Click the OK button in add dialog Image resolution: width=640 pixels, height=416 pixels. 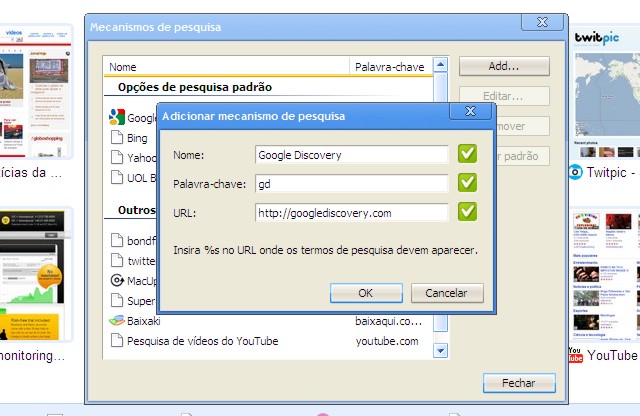[x=366, y=293]
